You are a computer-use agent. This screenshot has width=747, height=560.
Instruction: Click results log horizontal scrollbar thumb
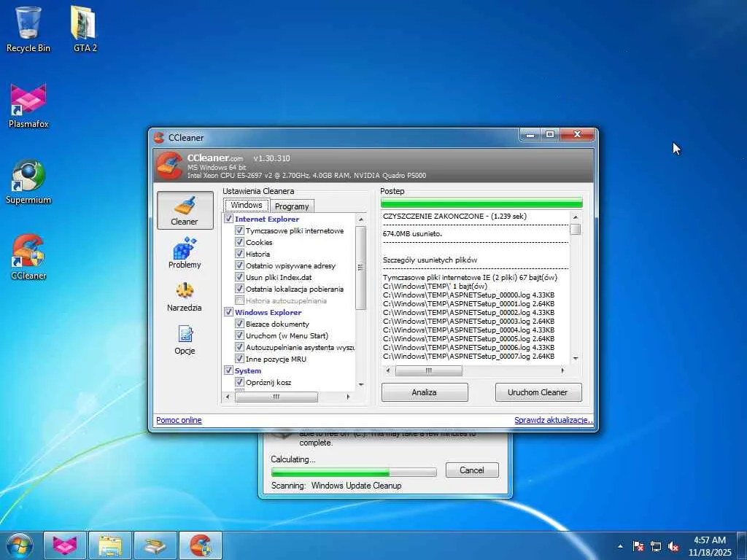428,370
